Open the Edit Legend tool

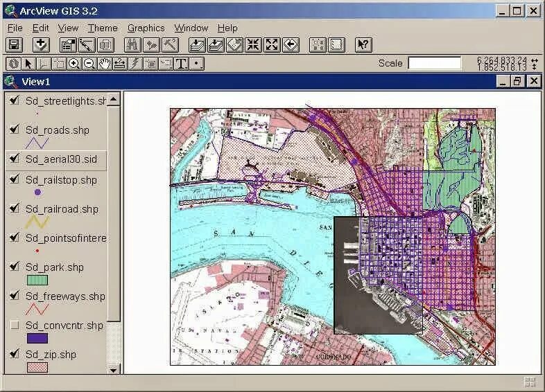[x=87, y=45]
